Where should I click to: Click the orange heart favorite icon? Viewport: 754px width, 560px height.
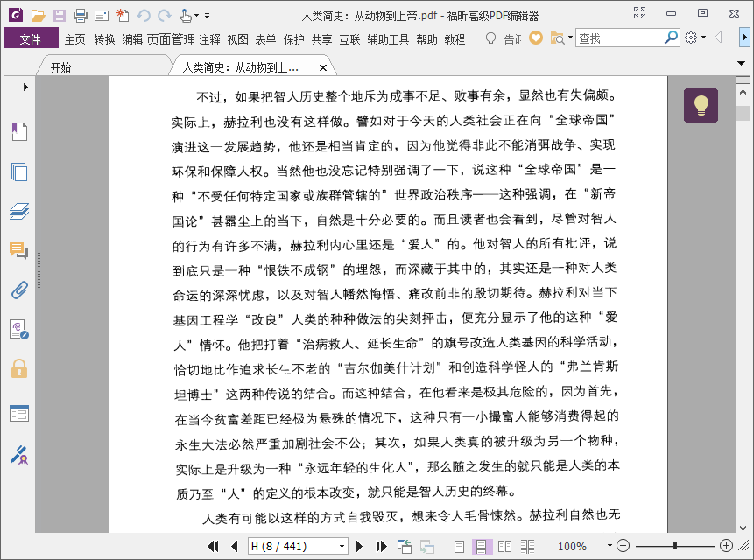click(536, 38)
